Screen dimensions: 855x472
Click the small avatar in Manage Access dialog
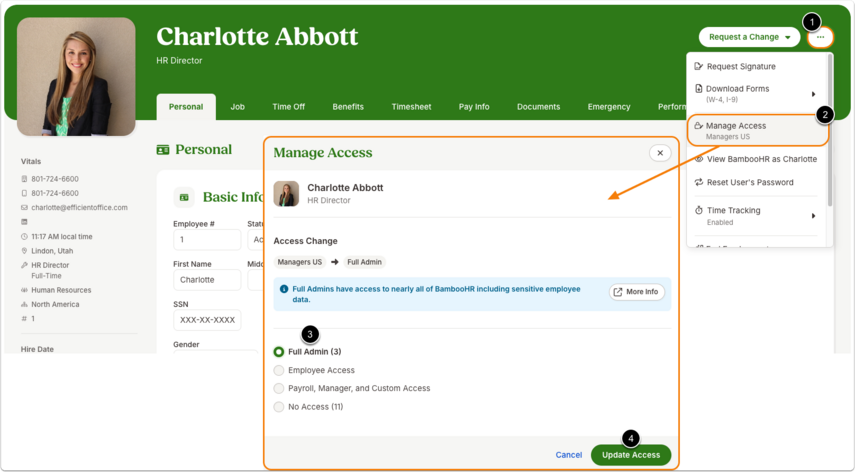tap(286, 194)
